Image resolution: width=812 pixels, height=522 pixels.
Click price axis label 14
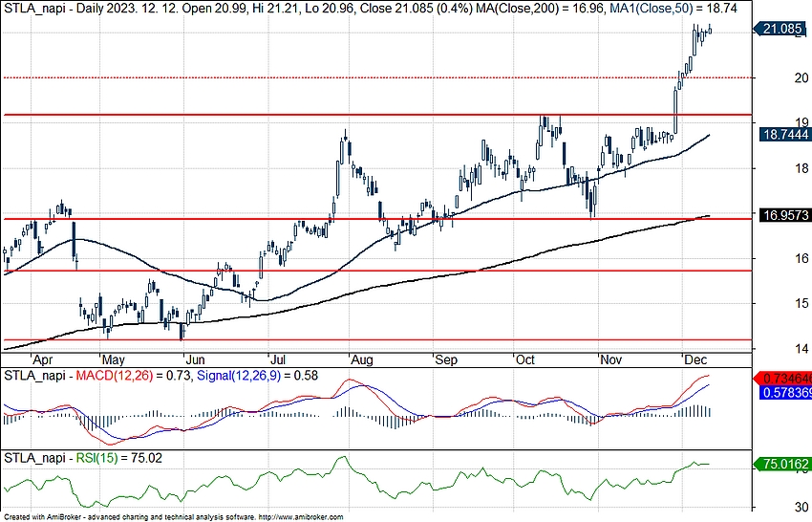[x=801, y=348]
